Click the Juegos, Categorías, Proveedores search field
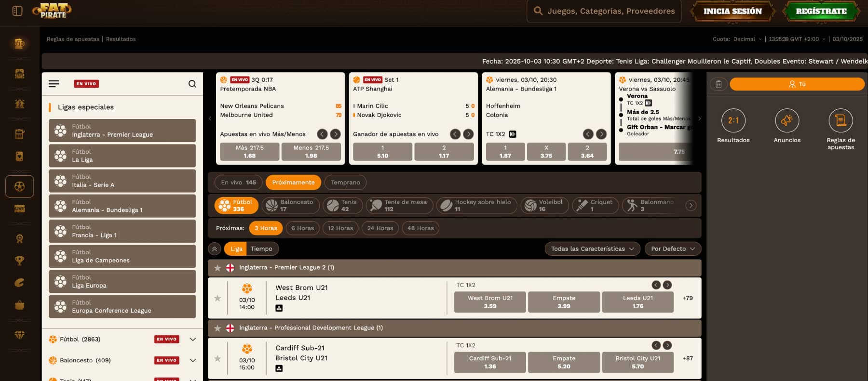 coord(604,11)
